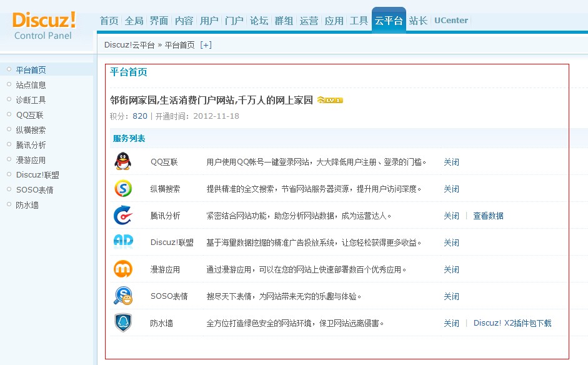The image size is (588, 365).
Task: Open the 首页 top menu
Action: pos(109,21)
